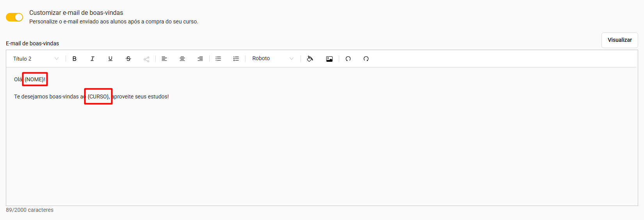
Task: Open the paint bucket color picker
Action: [310, 59]
